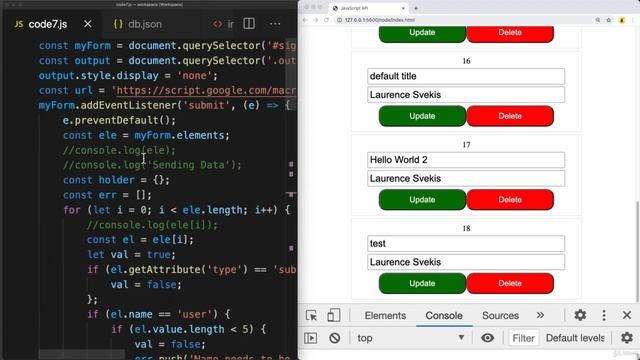Click the item number 17 label
640x360 pixels.
click(466, 145)
